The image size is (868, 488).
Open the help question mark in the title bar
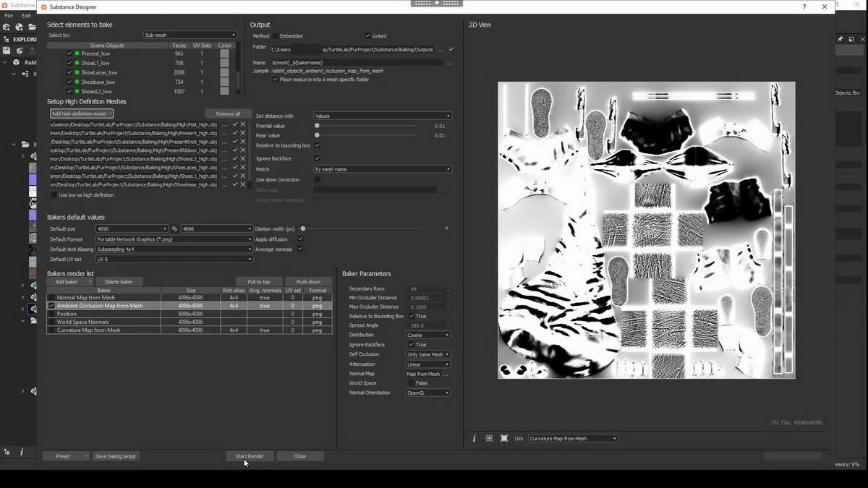click(804, 7)
